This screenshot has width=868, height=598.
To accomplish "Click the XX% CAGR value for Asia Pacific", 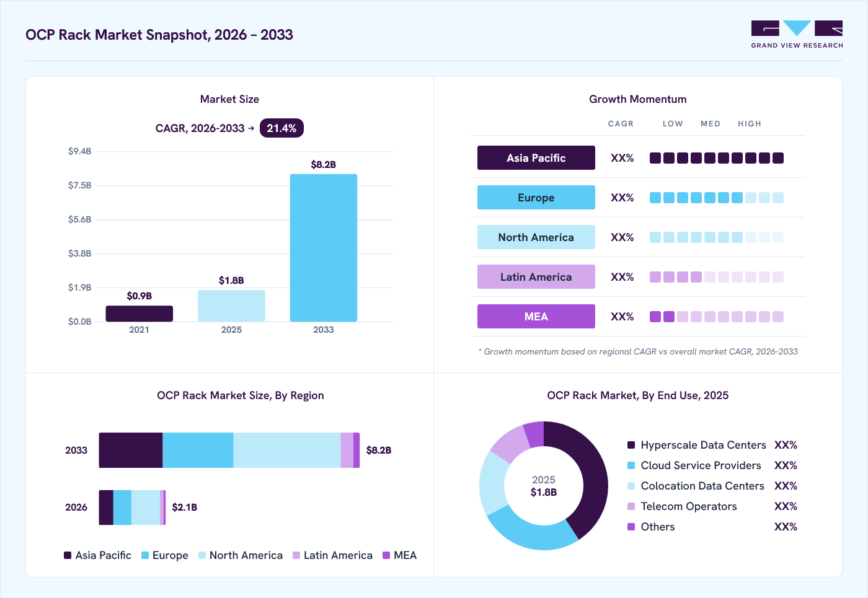I will click(622, 158).
